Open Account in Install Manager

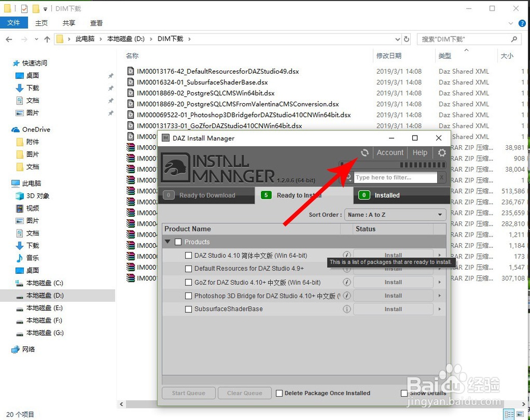[x=390, y=153]
